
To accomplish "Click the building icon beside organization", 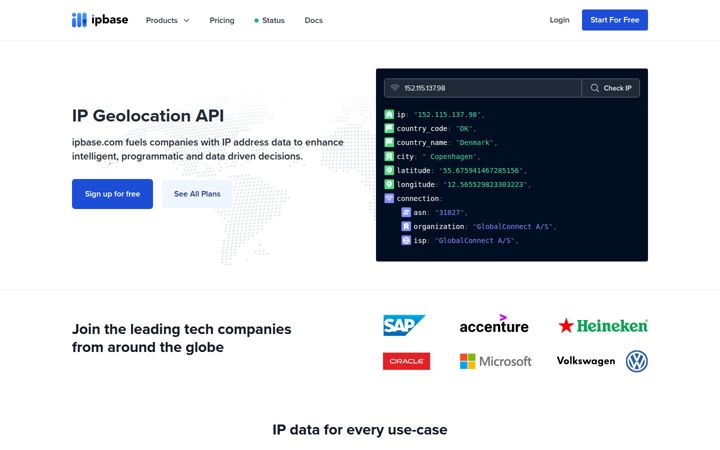I will point(406,226).
